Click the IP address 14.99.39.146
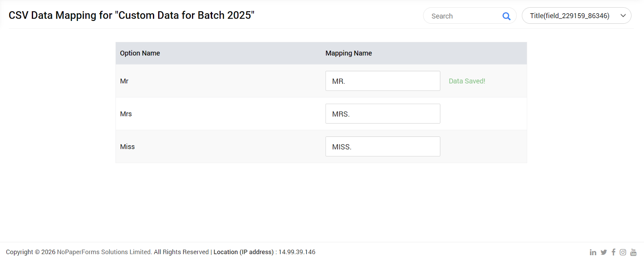 [x=297, y=252]
